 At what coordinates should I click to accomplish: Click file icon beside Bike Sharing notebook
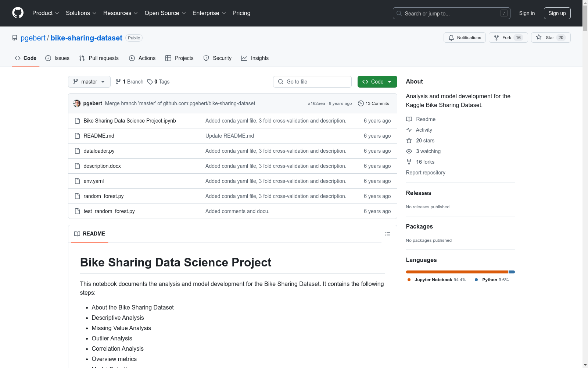pos(77,121)
